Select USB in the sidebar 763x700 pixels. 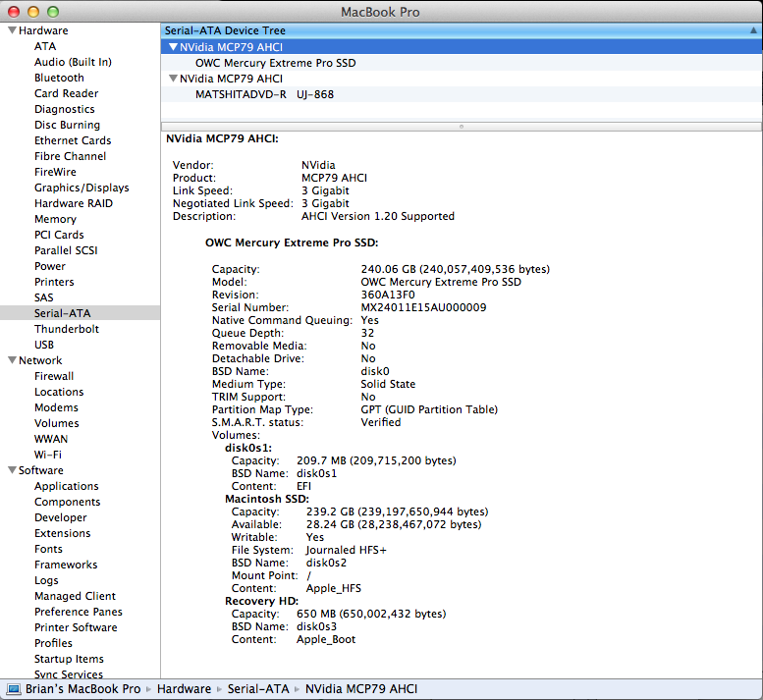point(44,345)
